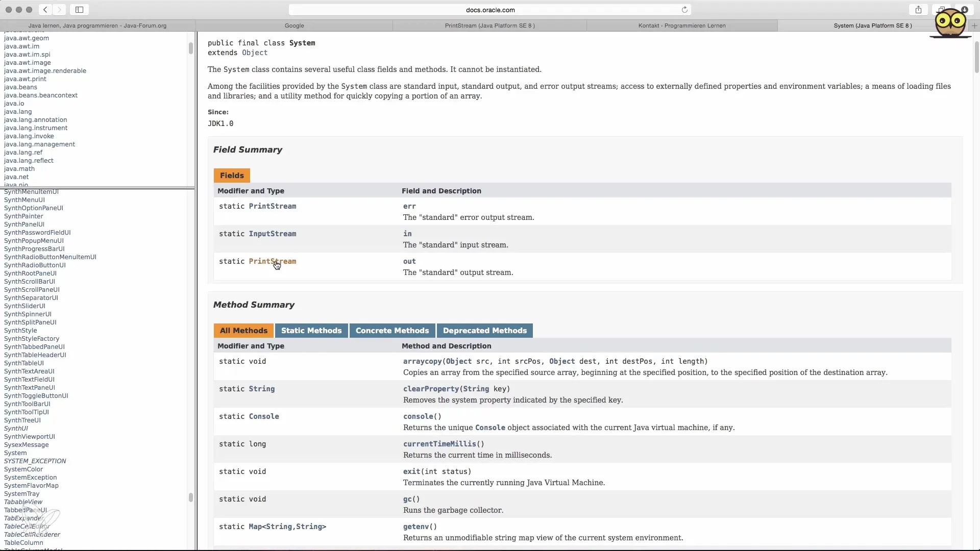This screenshot has width=980, height=551.
Task: Open java.lang.reflect package in list
Action: coord(29,161)
